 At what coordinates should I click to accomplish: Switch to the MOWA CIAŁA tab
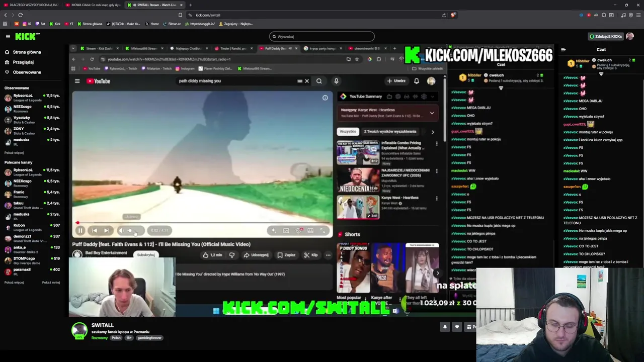[93, 5]
